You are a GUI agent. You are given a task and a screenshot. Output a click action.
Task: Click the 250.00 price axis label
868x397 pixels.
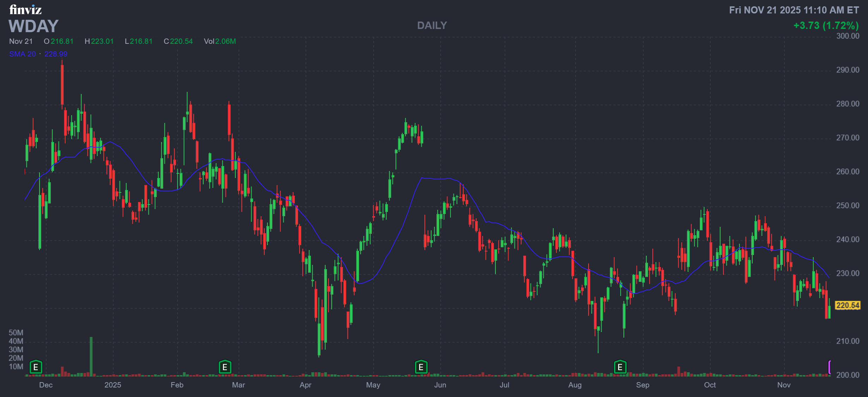click(848, 206)
